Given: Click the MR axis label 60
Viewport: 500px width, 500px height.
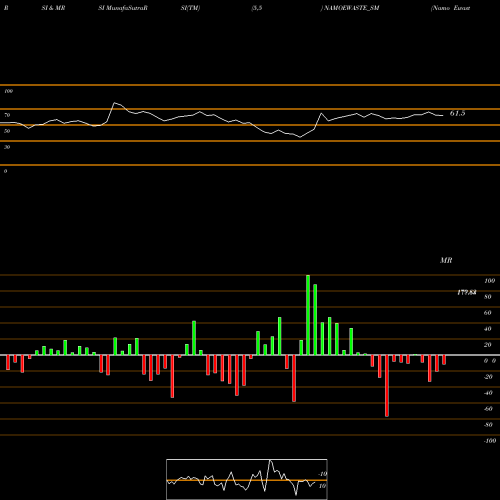Looking at the screenshot, I should coord(487,313).
